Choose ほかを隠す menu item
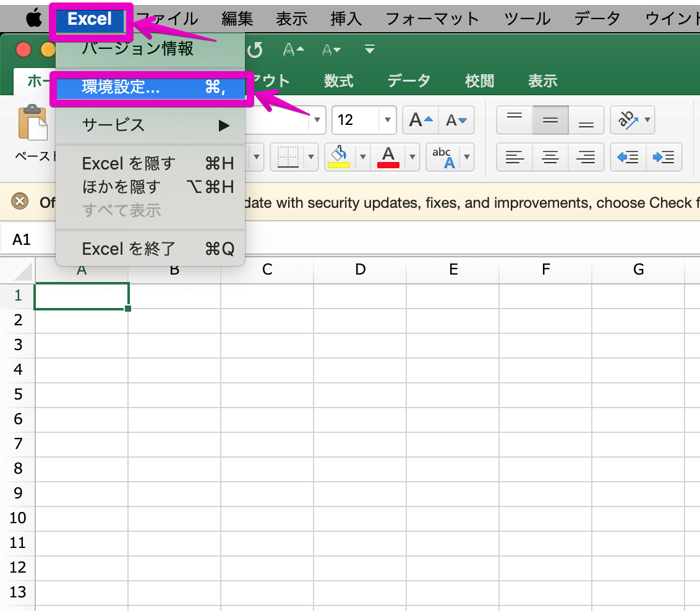This screenshot has height=611, width=700. click(x=150, y=187)
